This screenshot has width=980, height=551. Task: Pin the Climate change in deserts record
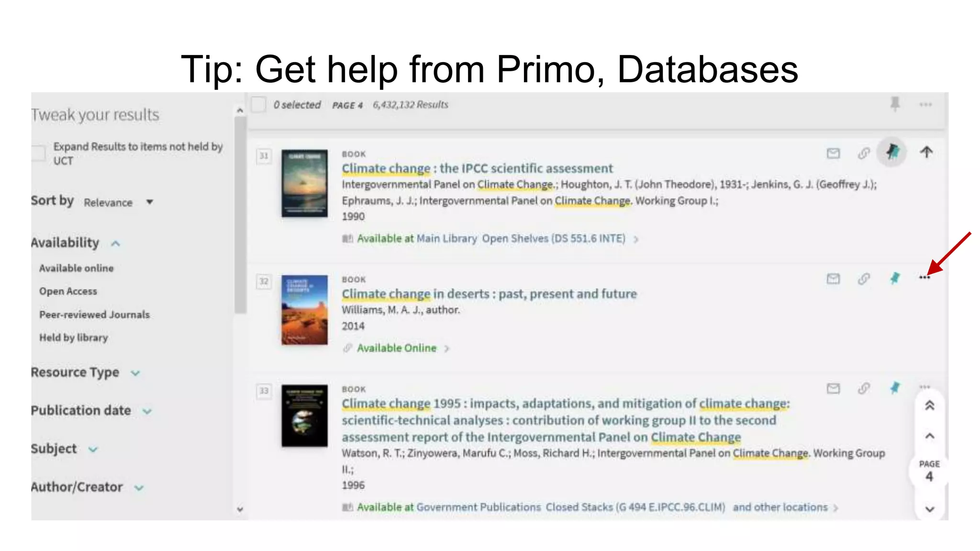[x=895, y=278]
